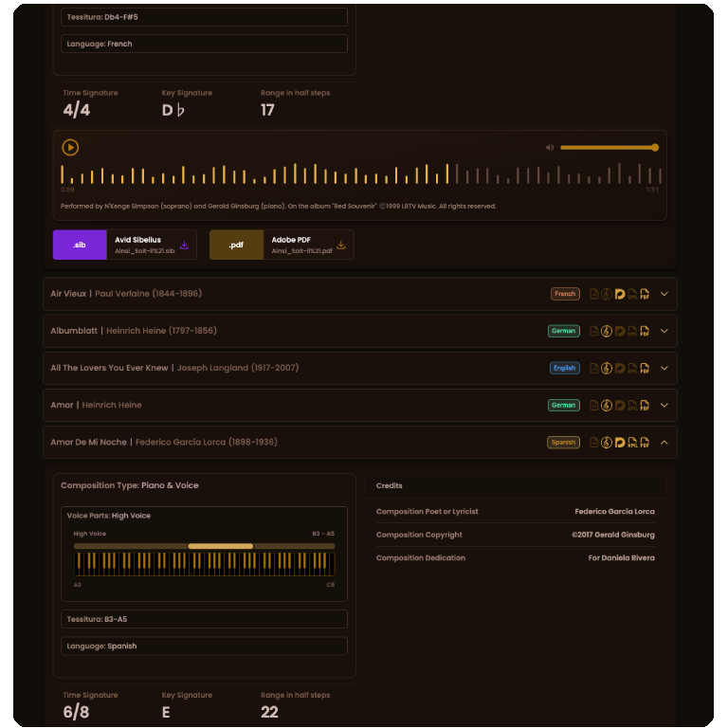Click the speaker volume icon in audio player

click(550, 148)
